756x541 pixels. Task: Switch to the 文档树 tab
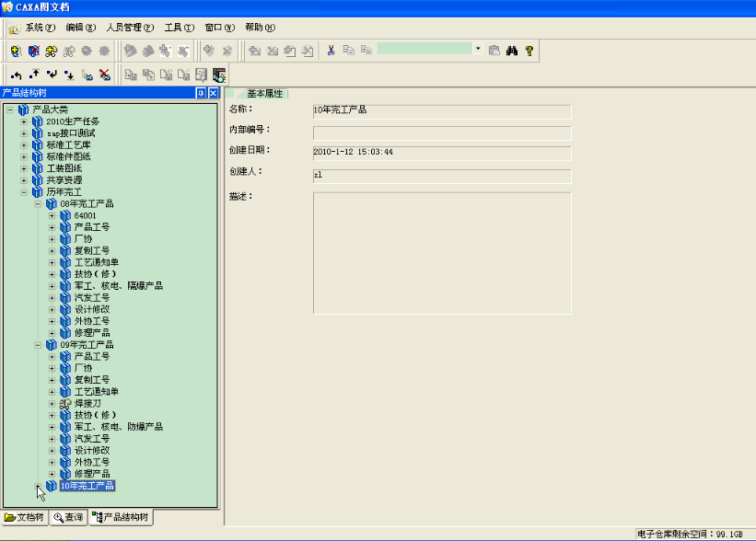coord(25,517)
